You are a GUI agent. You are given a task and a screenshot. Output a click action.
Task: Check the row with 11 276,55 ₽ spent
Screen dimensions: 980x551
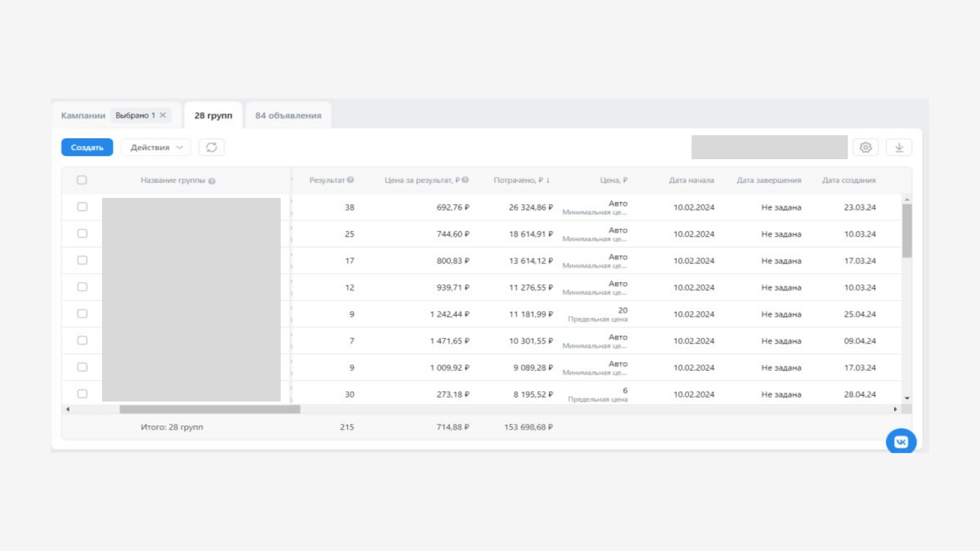coord(82,287)
